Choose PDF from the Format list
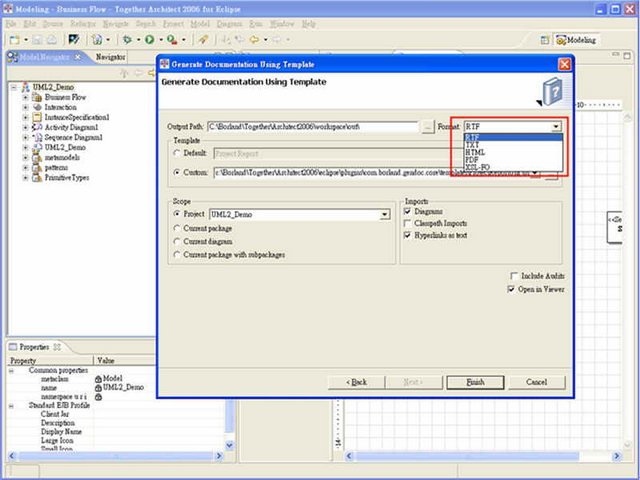The height and width of the screenshot is (480, 640). pos(513,160)
